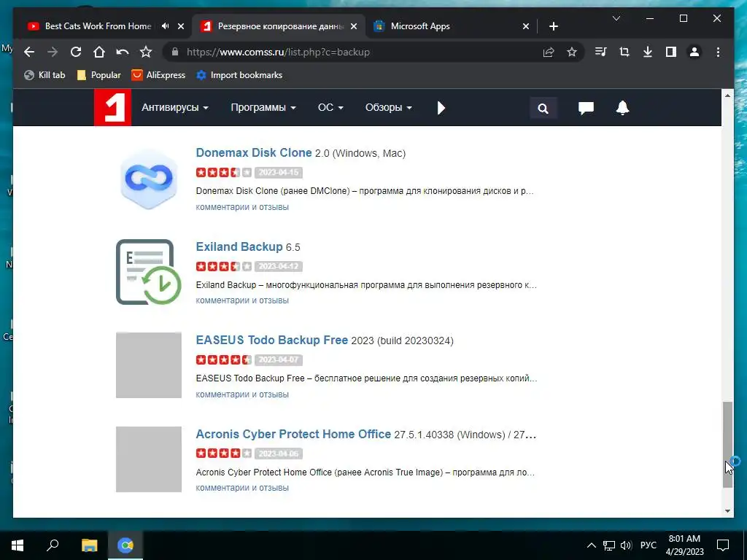Open comments link under Exiland Backup

[242, 300]
